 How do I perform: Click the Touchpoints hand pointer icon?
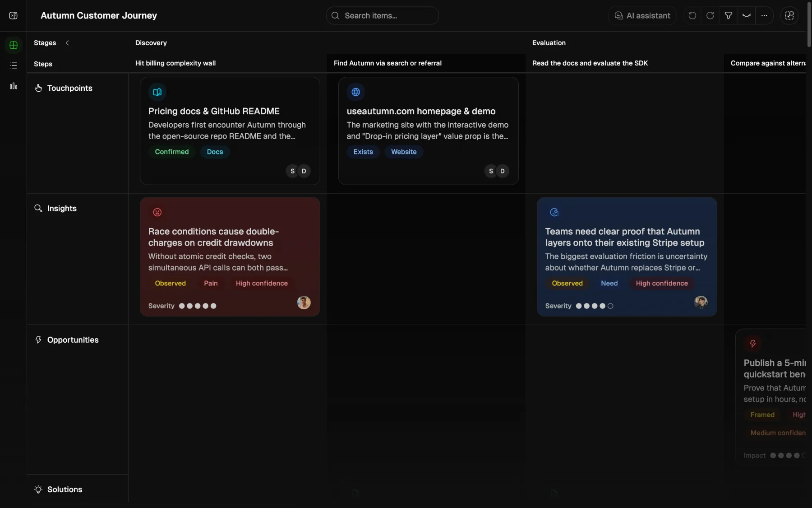(38, 88)
